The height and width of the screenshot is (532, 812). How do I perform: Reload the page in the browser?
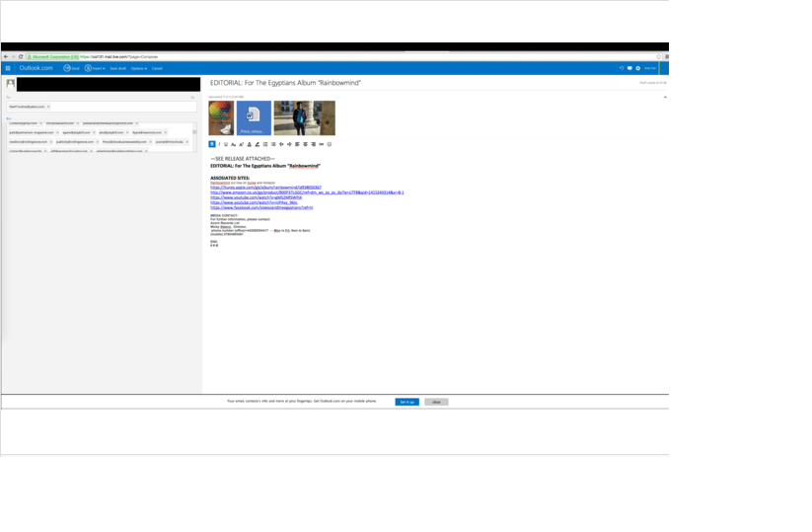tap(21, 56)
